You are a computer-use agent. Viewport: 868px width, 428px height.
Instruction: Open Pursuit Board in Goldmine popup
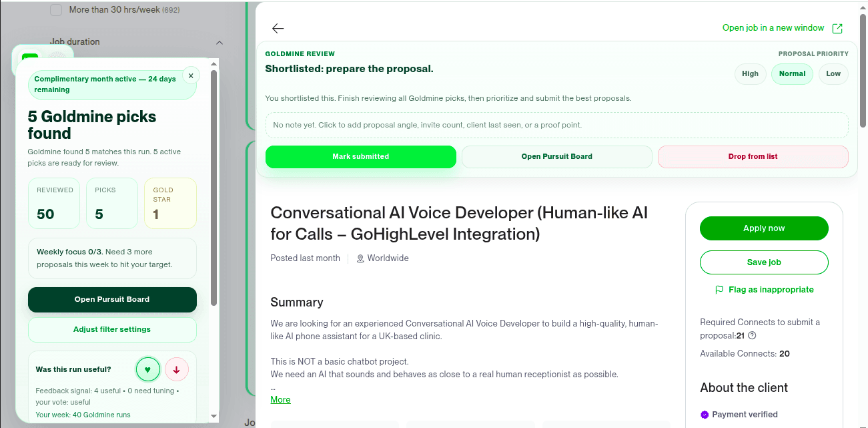pos(112,299)
